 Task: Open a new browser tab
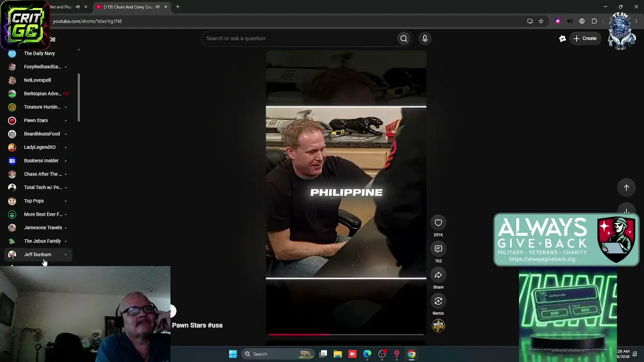point(178,7)
